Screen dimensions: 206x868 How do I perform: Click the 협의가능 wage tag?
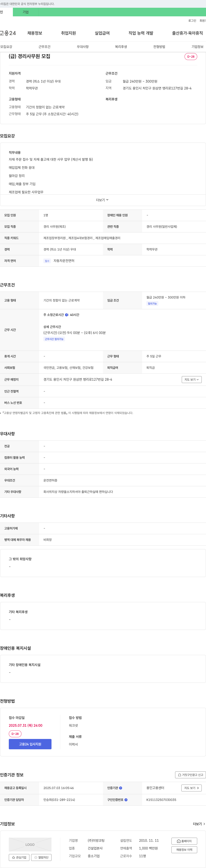(x=153, y=304)
